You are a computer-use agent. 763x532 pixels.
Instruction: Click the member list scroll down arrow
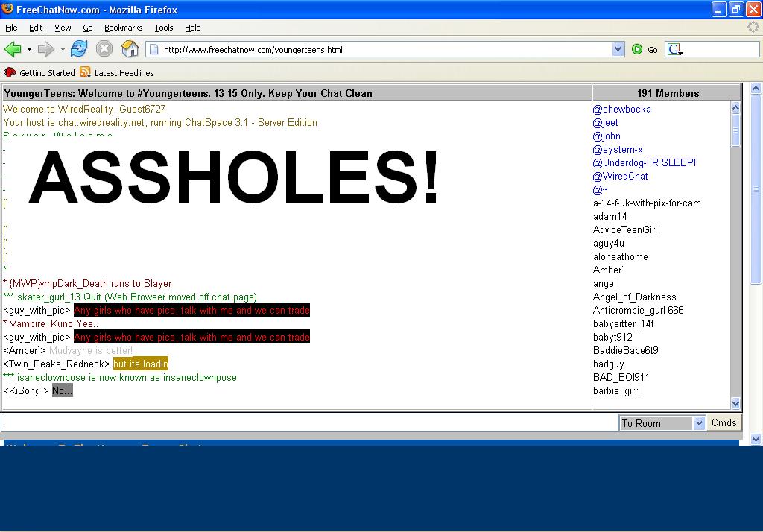[x=735, y=403]
